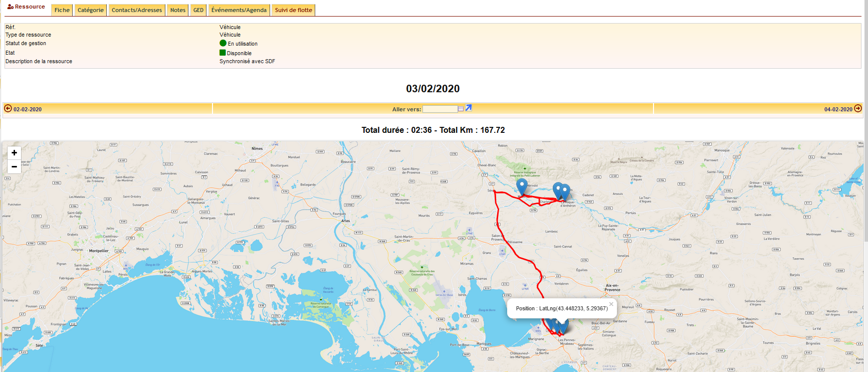
Task: Open the Suivi de flotte tab
Action: coord(294,10)
